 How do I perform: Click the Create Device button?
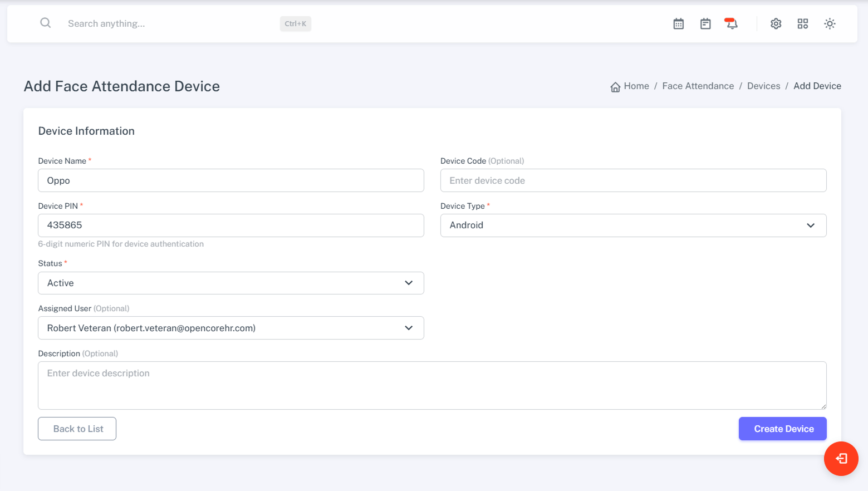pyautogui.click(x=782, y=429)
